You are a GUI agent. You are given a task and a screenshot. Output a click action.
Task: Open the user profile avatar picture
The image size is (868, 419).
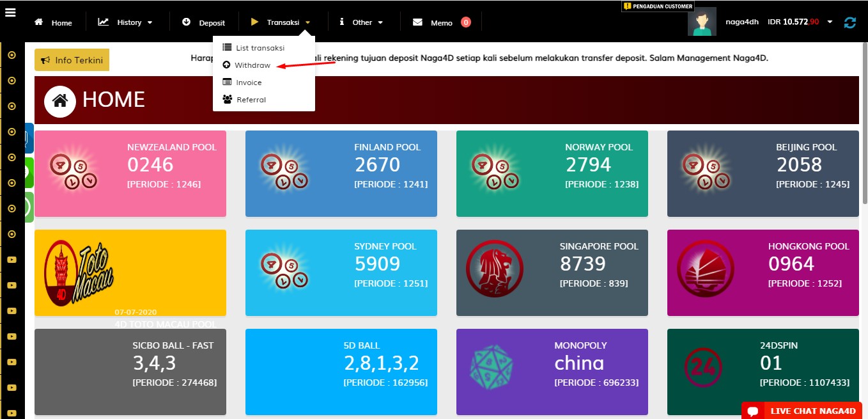[x=702, y=20]
